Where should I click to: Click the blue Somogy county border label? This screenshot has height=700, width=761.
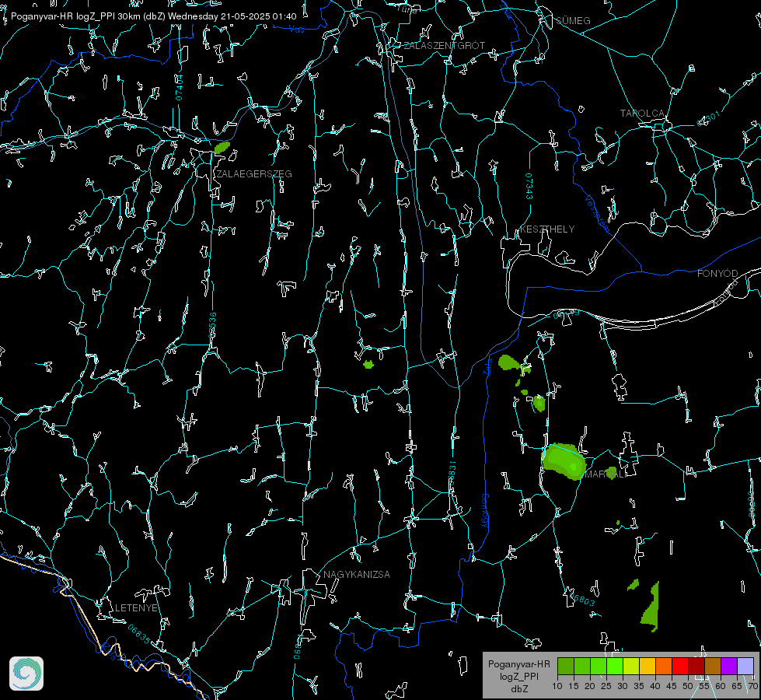click(x=485, y=511)
